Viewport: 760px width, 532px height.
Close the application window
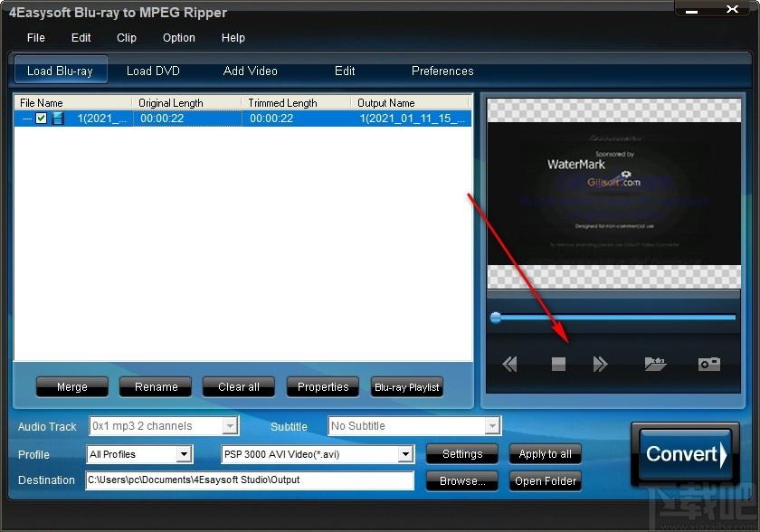click(732, 9)
